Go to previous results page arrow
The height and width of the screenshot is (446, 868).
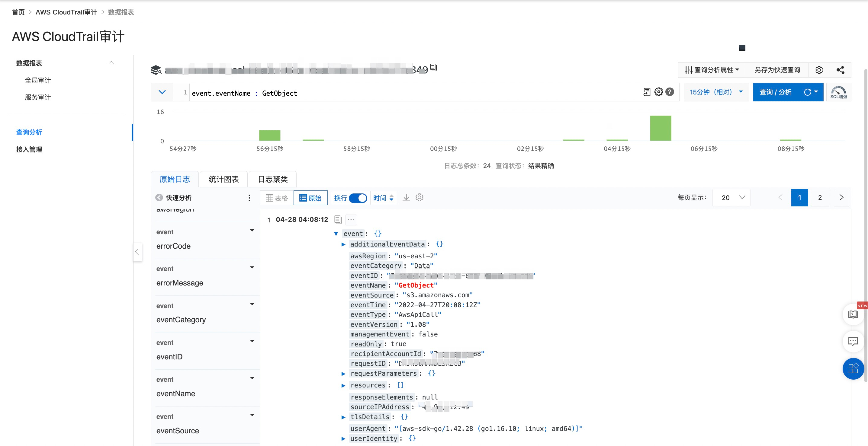pyautogui.click(x=780, y=198)
